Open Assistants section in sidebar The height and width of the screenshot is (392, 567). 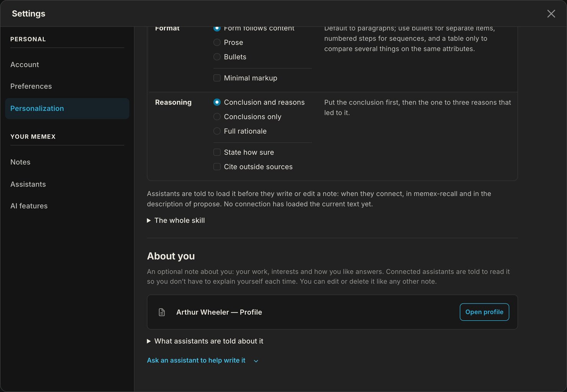(x=67, y=184)
